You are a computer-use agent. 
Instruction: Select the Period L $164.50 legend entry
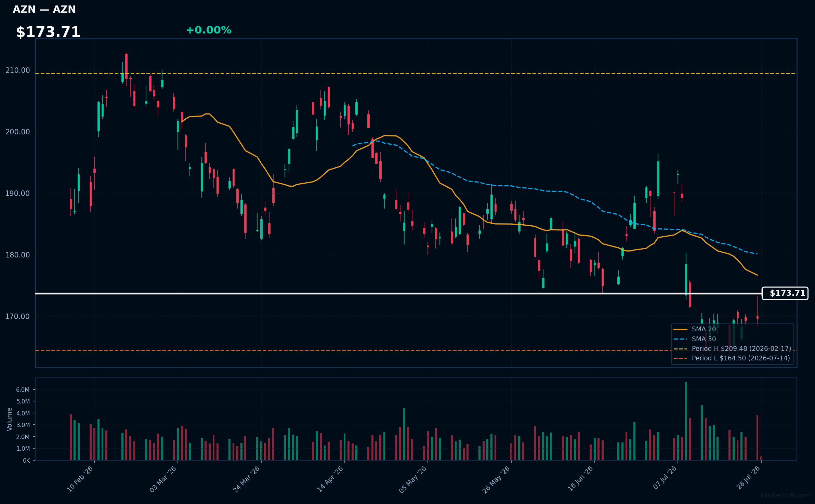click(741, 358)
